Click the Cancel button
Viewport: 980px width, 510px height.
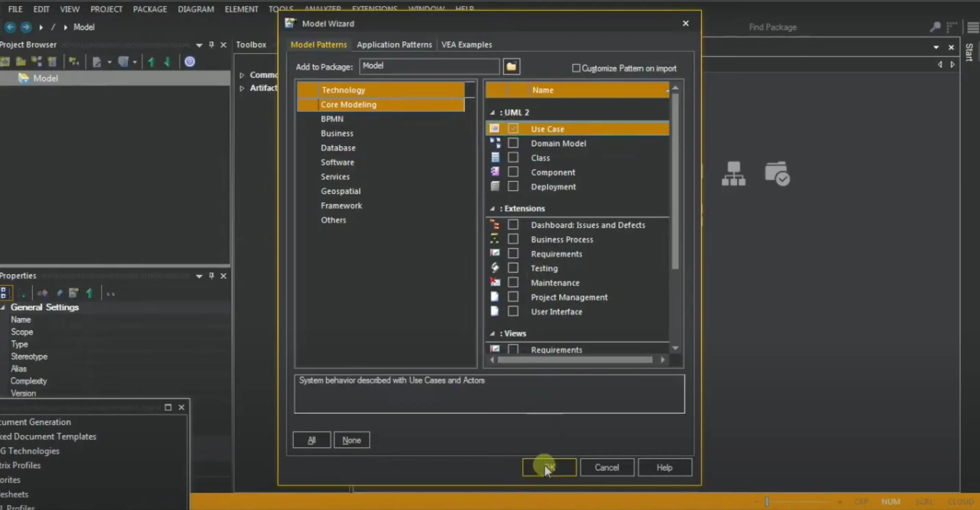[x=607, y=467]
